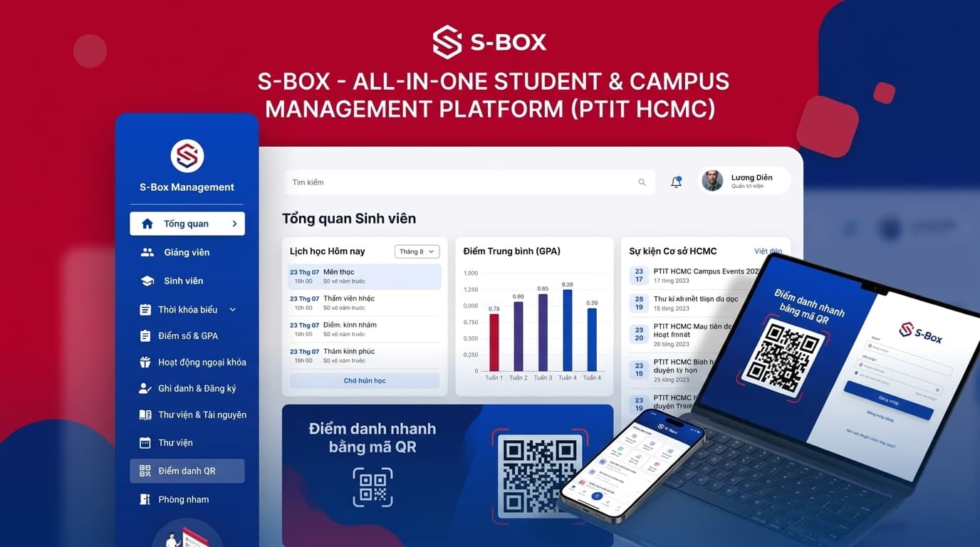
Task: Click the 23/20 date badge in events
Action: tap(639, 334)
